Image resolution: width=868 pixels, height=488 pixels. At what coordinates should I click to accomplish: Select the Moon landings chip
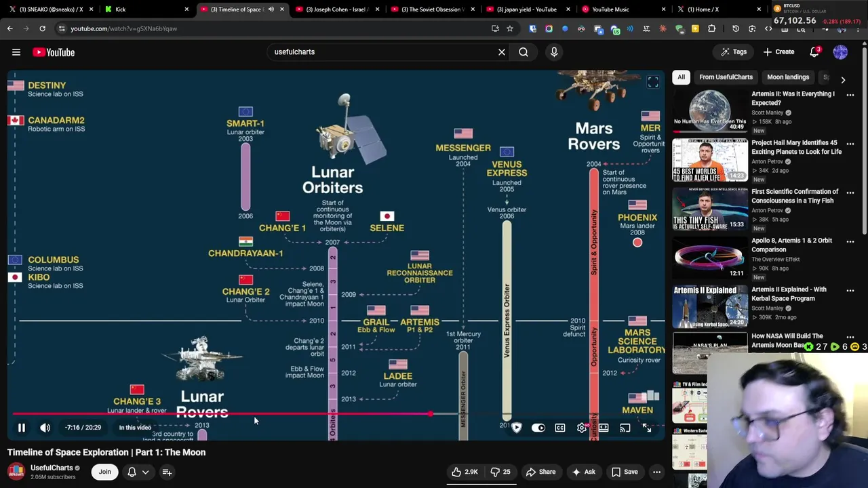point(788,77)
